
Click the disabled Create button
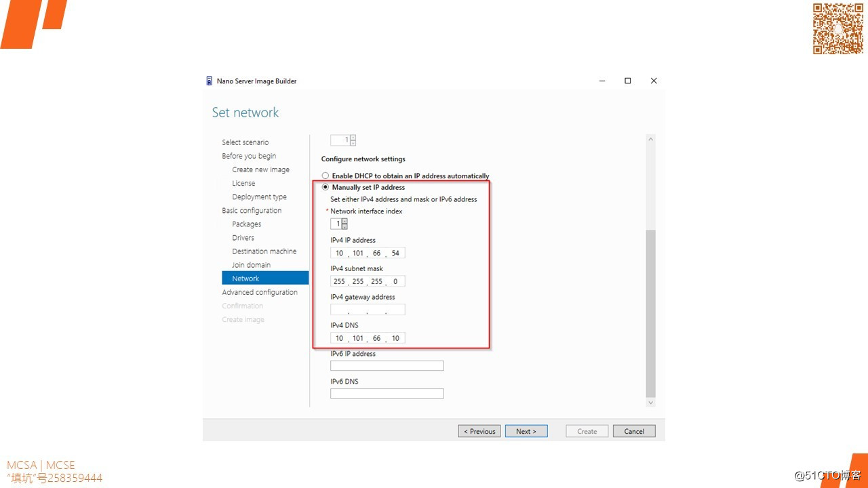pos(587,431)
